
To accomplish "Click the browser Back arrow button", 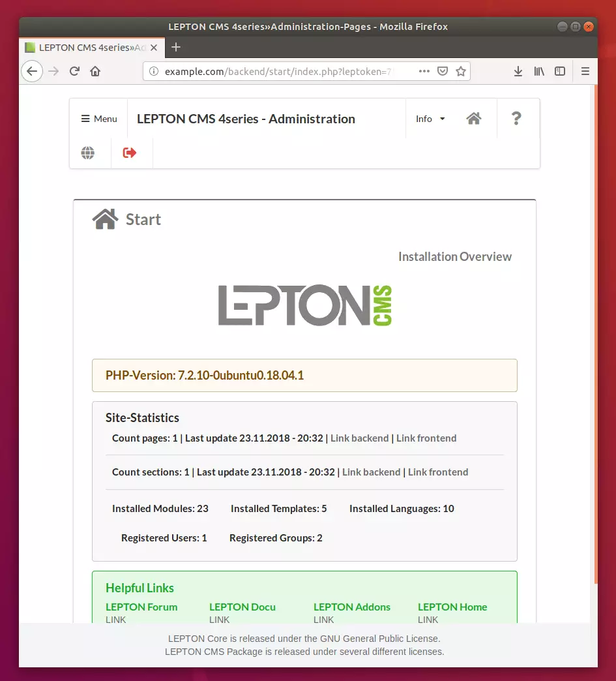I will click(x=32, y=71).
